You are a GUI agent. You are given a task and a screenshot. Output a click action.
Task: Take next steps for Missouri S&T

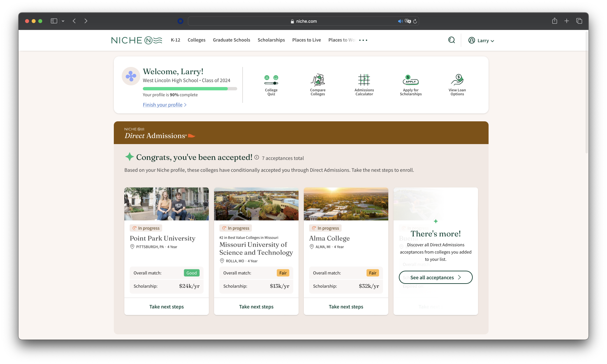coord(256,307)
